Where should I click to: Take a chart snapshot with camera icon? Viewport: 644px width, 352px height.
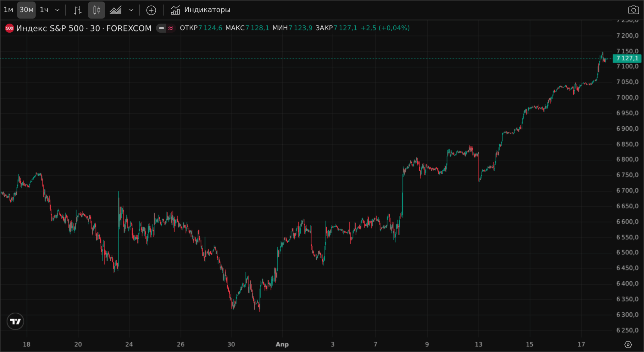tap(633, 10)
